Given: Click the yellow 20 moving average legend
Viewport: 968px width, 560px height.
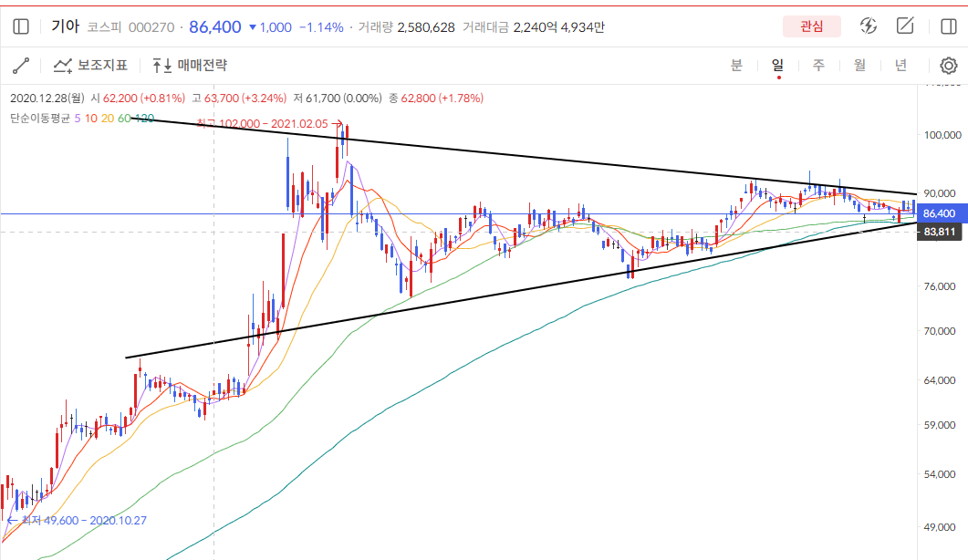Looking at the screenshot, I should [x=108, y=118].
